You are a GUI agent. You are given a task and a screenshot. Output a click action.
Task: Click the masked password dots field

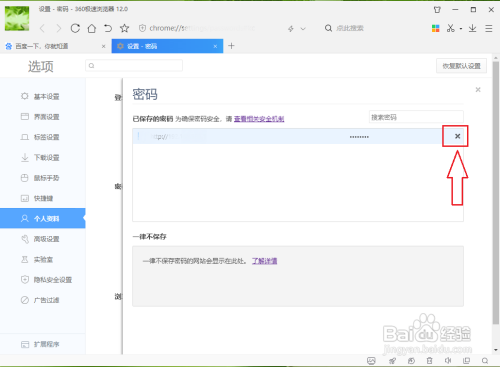(359, 137)
